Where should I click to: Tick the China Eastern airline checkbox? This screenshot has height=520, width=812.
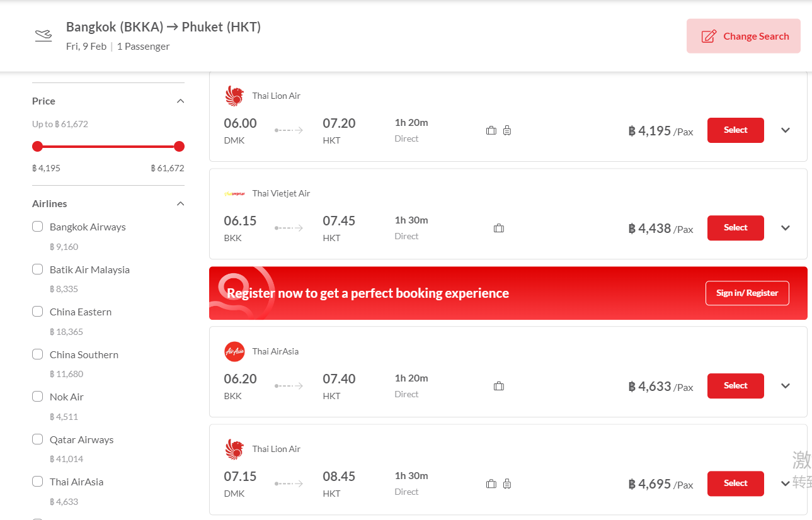pos(38,312)
